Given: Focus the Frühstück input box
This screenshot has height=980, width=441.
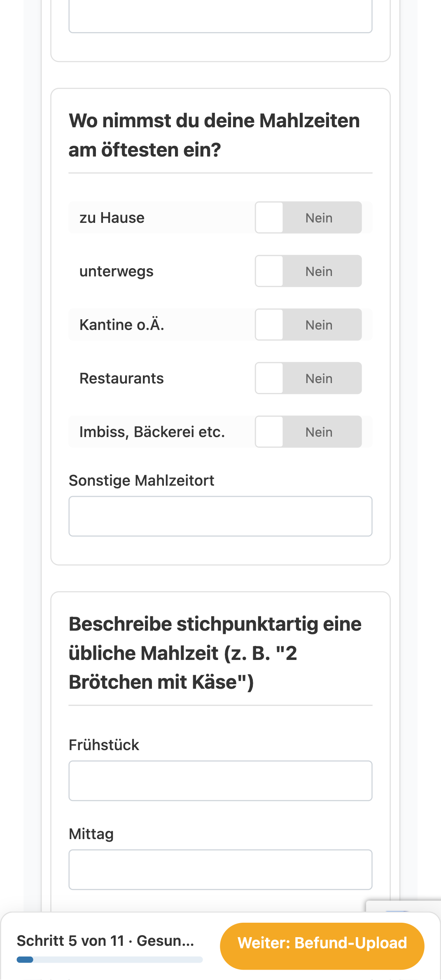Looking at the screenshot, I should coord(220,781).
